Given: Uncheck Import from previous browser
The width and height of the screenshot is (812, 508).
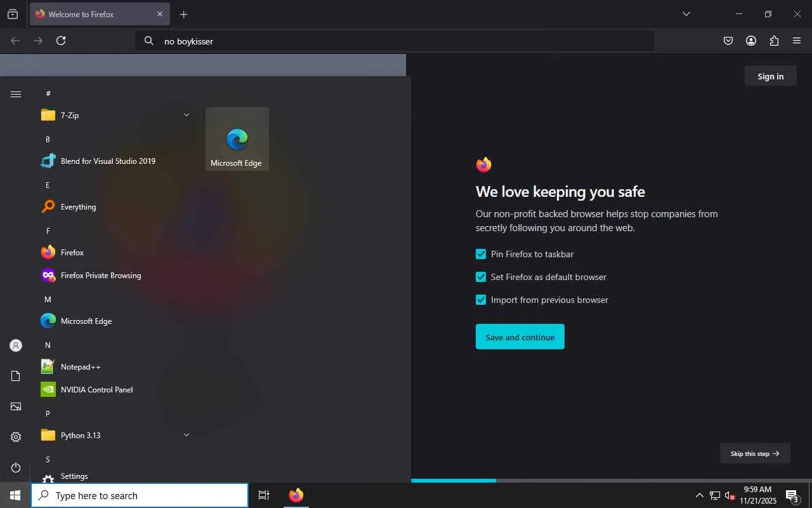Looking at the screenshot, I should pos(481,300).
